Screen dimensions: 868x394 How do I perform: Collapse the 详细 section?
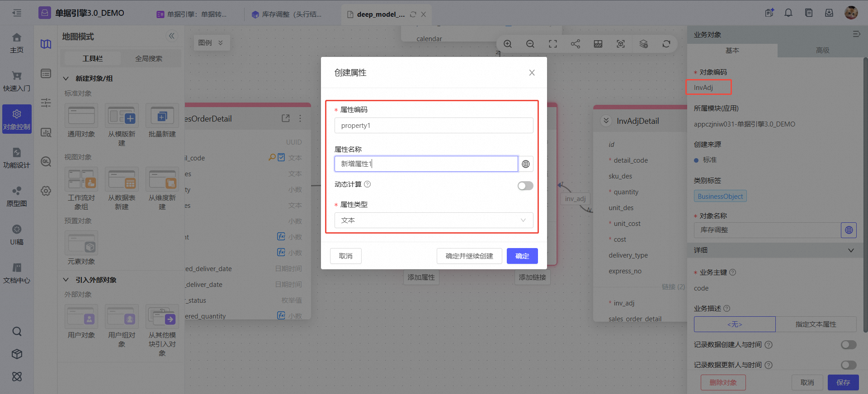pos(851,250)
